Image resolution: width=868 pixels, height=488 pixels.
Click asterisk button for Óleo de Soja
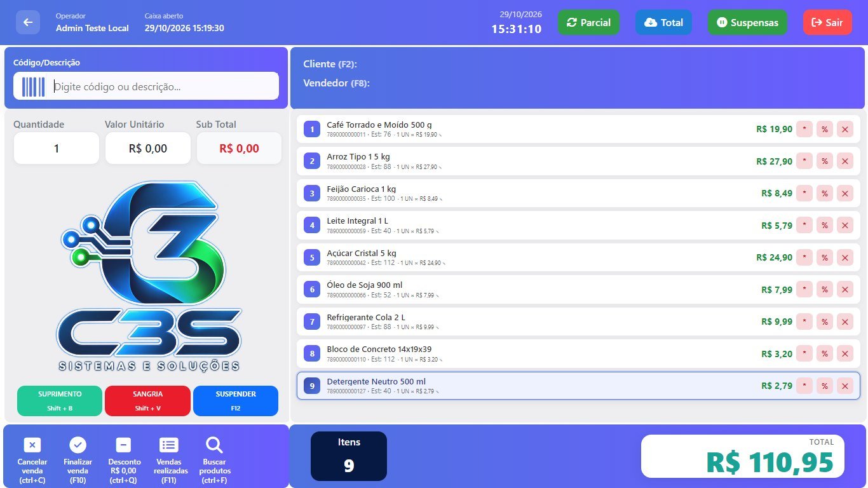(804, 290)
